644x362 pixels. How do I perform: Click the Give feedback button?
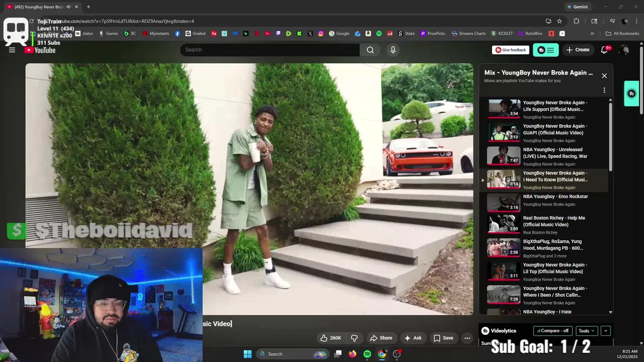511,50
